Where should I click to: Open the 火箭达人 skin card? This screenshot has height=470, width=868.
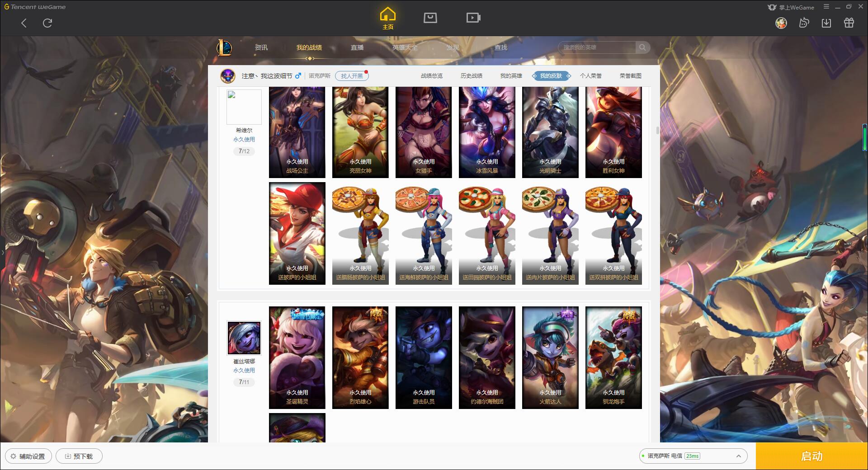tap(550, 357)
